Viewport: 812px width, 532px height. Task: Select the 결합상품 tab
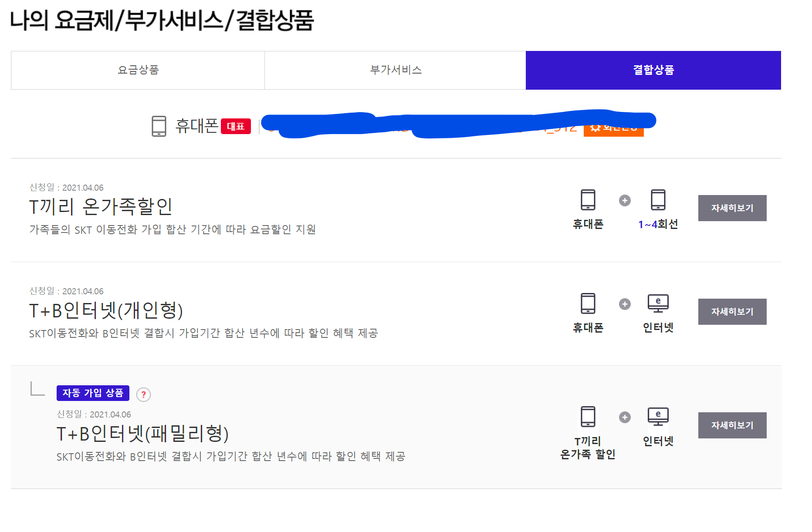pos(653,70)
